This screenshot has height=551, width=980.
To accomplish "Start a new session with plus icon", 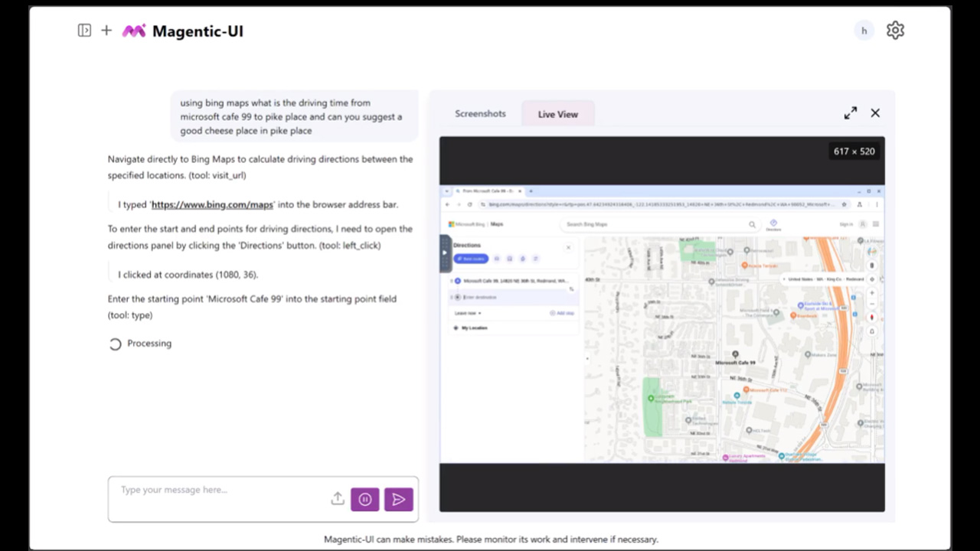I will point(106,31).
